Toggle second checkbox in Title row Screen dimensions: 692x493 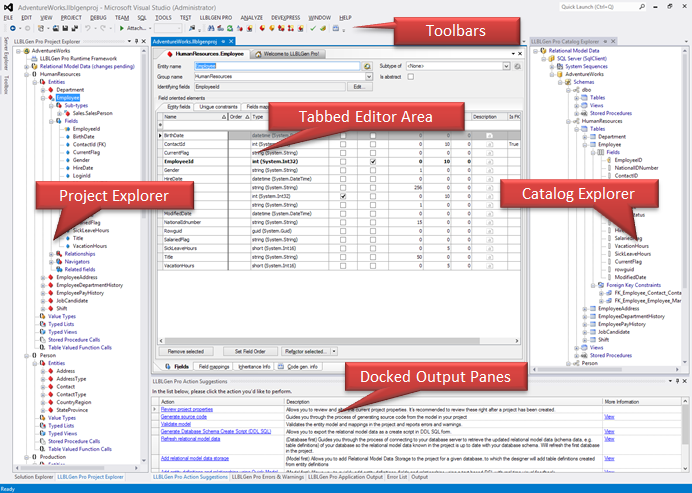[373, 257]
